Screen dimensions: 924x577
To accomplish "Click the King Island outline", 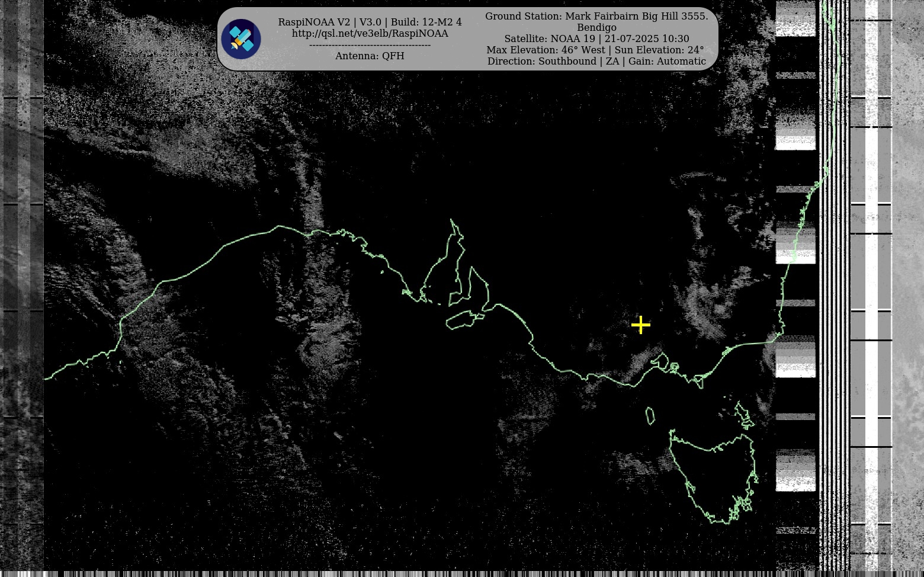I will (650, 416).
